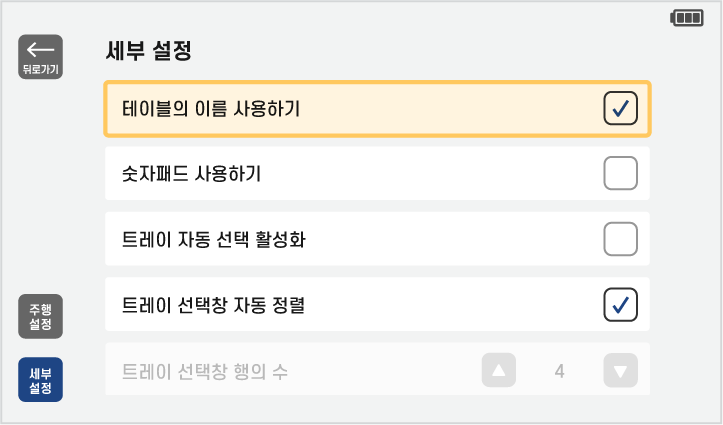Select the 세부 설정 sidebar tab

point(40,380)
